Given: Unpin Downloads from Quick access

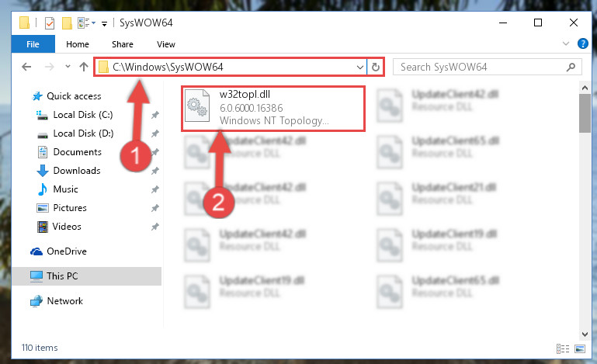Looking at the screenshot, I should click(x=155, y=171).
